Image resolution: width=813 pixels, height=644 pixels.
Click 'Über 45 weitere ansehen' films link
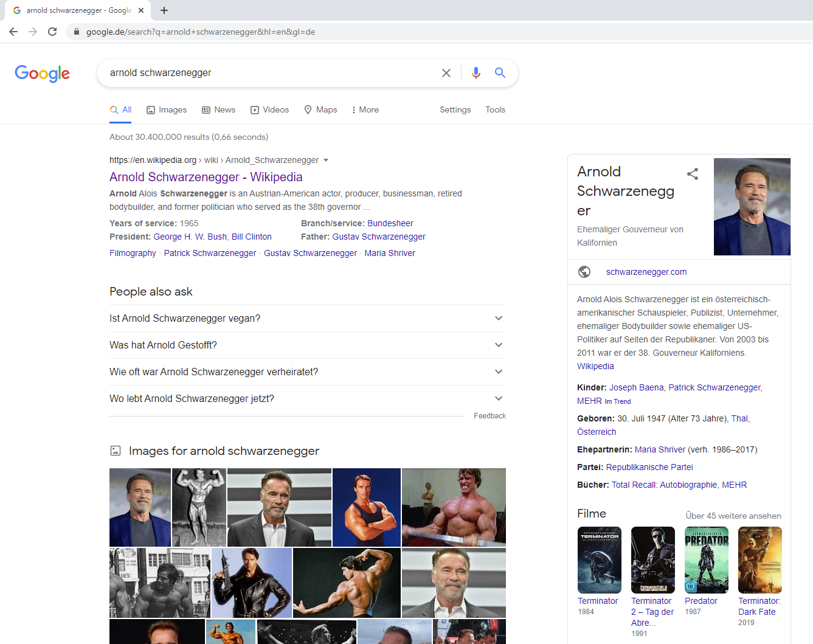pos(733,516)
